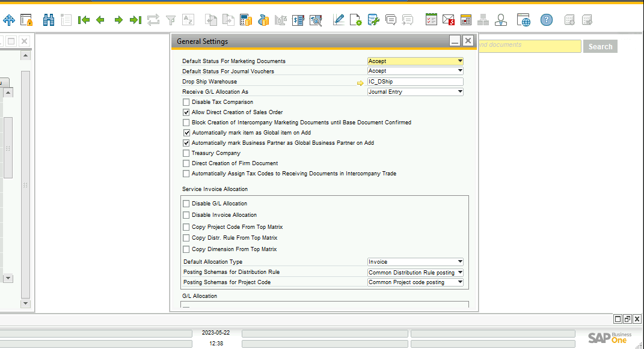Click the user profile person icon
The image size is (644, 349).
click(x=501, y=20)
